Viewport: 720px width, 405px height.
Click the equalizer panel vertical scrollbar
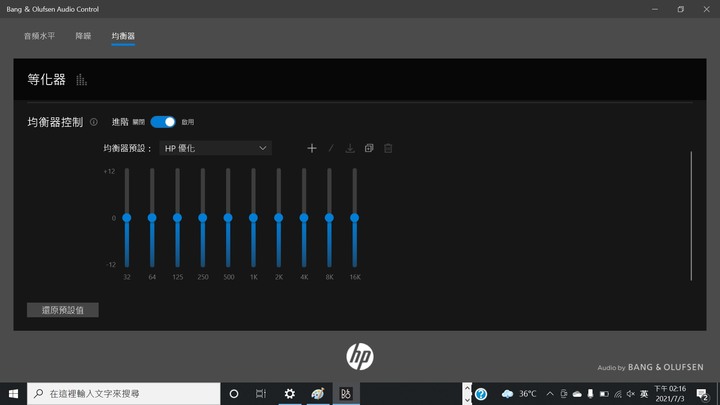click(x=691, y=216)
